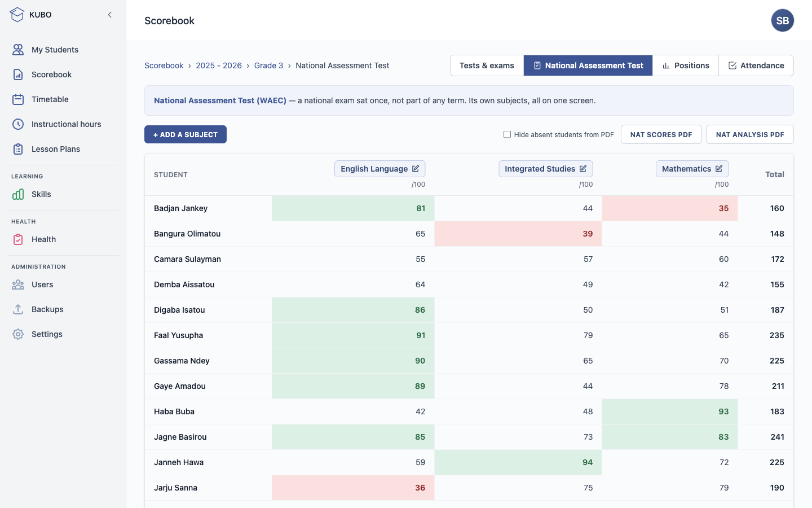Viewport: 812px width, 508px height.
Task: Download the NAT Scores PDF
Action: point(661,134)
